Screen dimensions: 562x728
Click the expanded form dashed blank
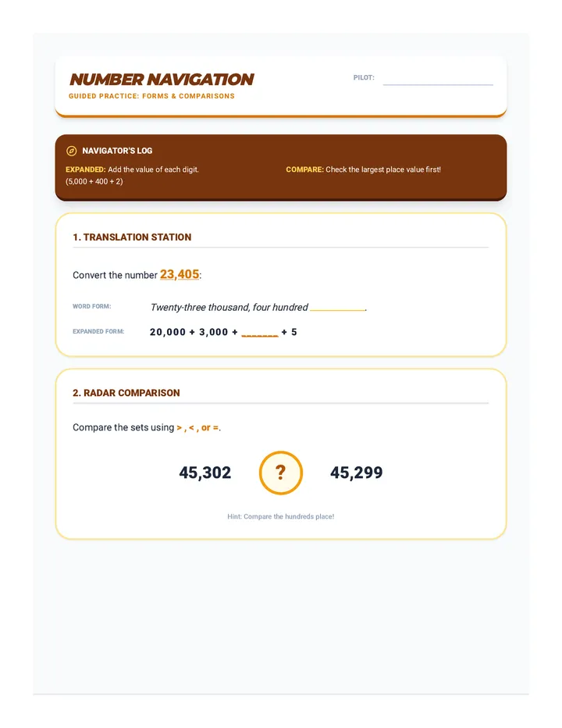[260, 333]
